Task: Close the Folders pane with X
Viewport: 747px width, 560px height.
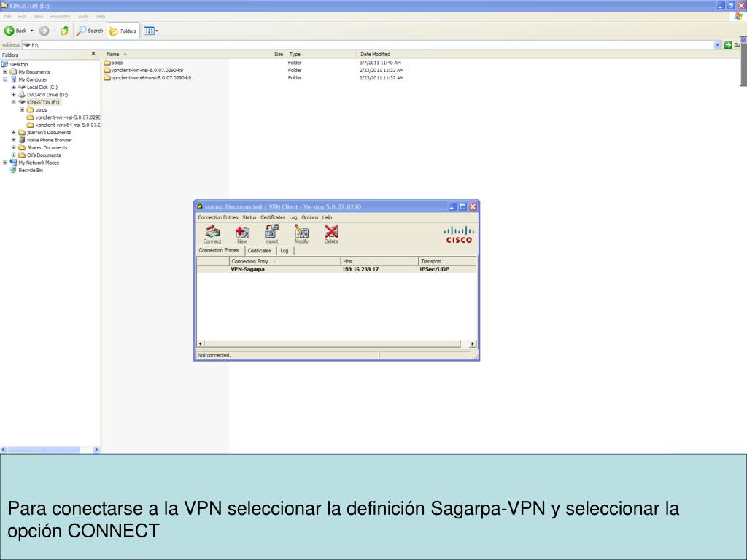Action: pos(93,54)
